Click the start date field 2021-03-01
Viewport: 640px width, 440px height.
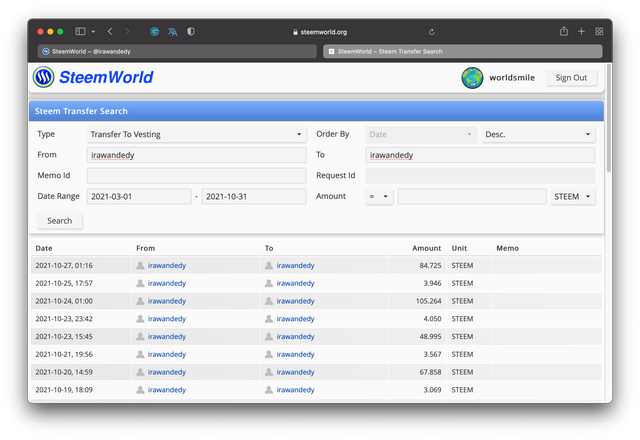click(139, 196)
